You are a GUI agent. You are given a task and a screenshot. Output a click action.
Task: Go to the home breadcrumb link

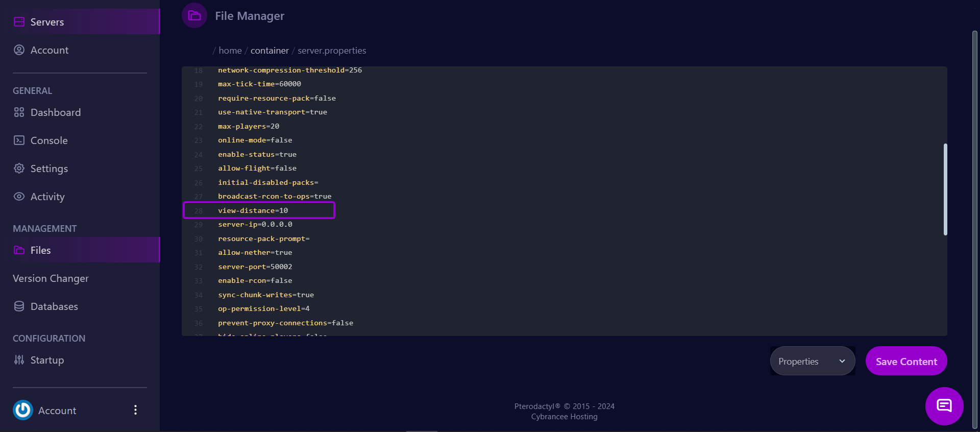click(230, 51)
